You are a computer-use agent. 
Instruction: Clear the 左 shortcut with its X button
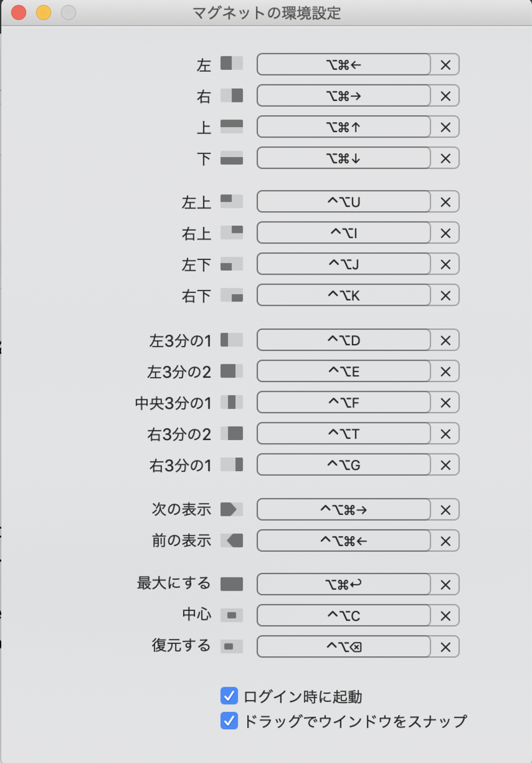click(x=446, y=64)
